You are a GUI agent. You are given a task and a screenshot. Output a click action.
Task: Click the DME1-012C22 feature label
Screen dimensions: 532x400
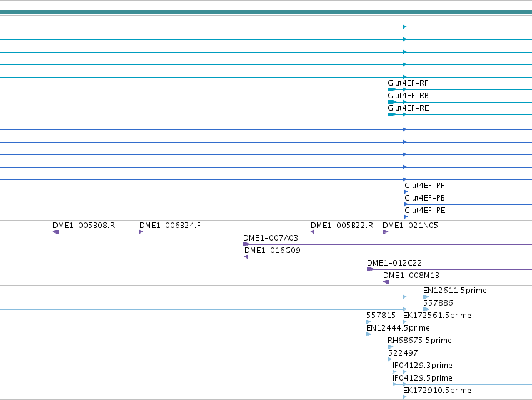click(394, 263)
